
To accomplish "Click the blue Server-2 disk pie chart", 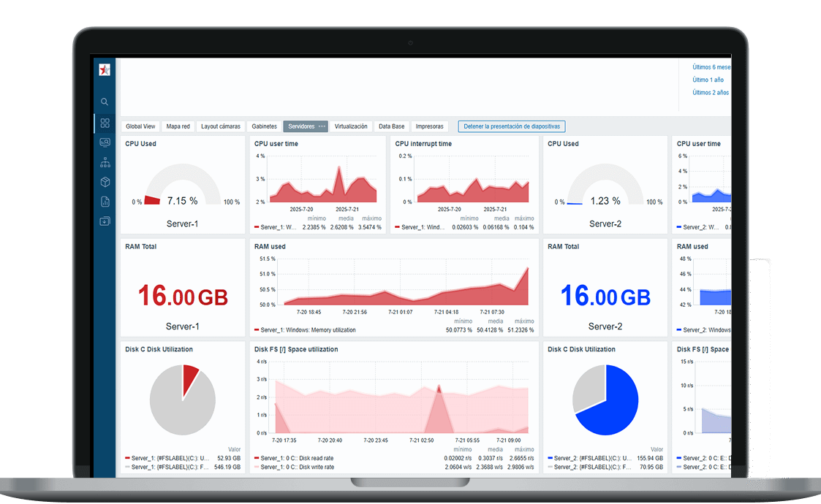I will (605, 400).
